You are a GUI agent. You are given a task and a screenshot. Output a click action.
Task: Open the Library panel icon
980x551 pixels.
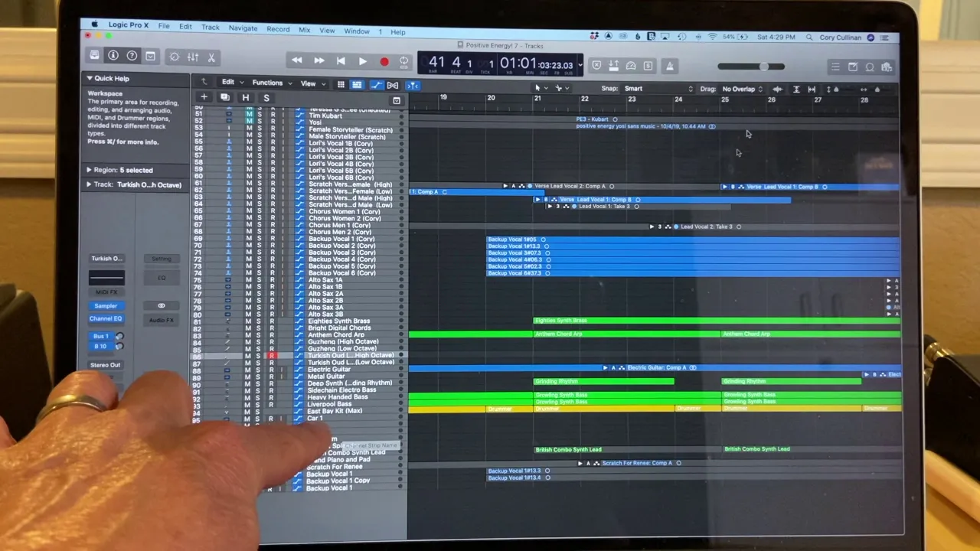pos(94,56)
